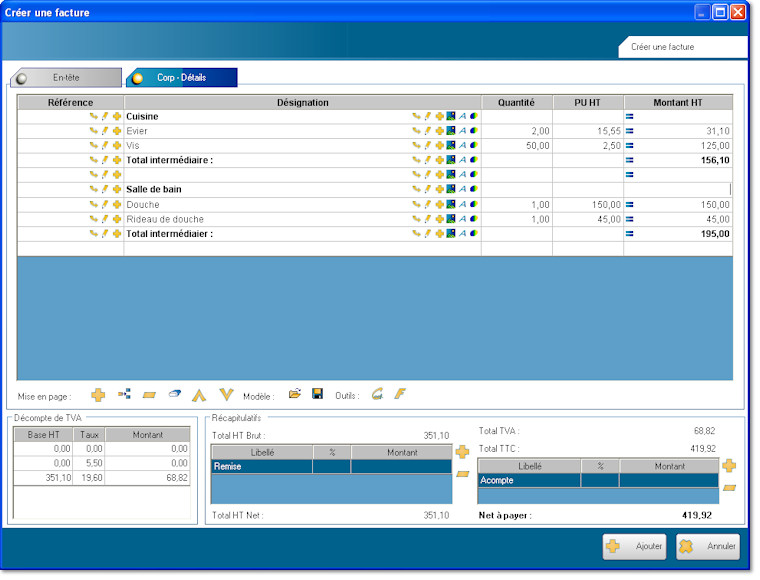Click the first Outils refresh arrow icon
Image resolution: width=760 pixels, height=580 pixels.
[377, 394]
